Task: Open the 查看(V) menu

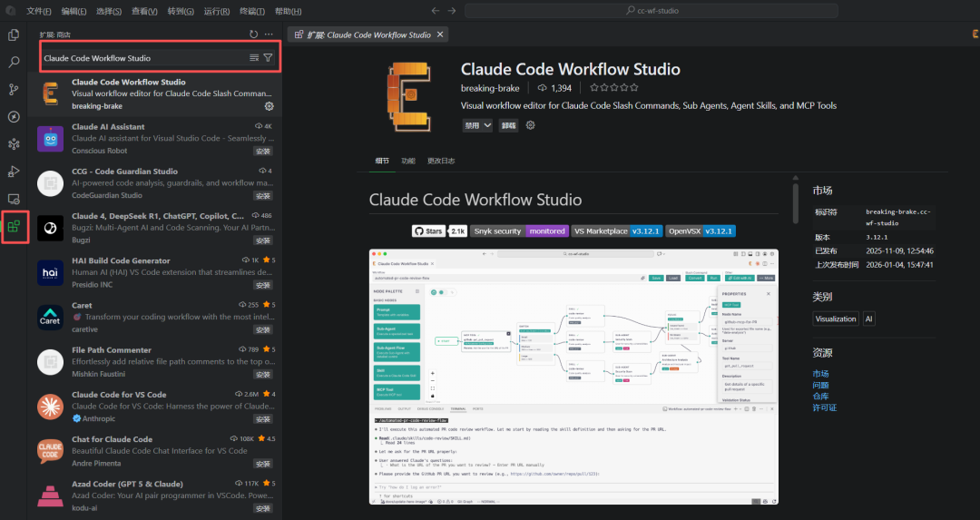Action: click(144, 11)
